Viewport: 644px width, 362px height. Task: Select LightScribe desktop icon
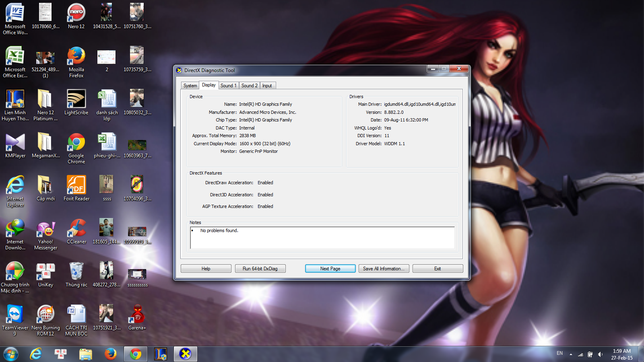tap(76, 102)
